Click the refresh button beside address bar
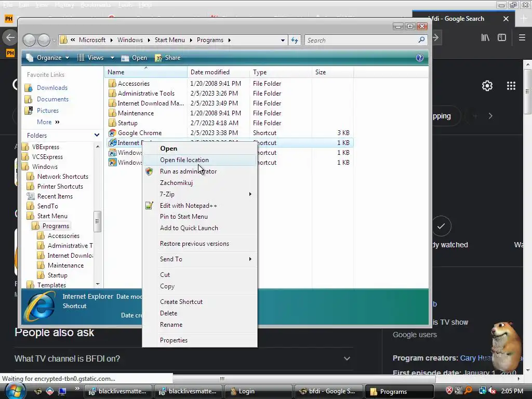 (x=294, y=40)
